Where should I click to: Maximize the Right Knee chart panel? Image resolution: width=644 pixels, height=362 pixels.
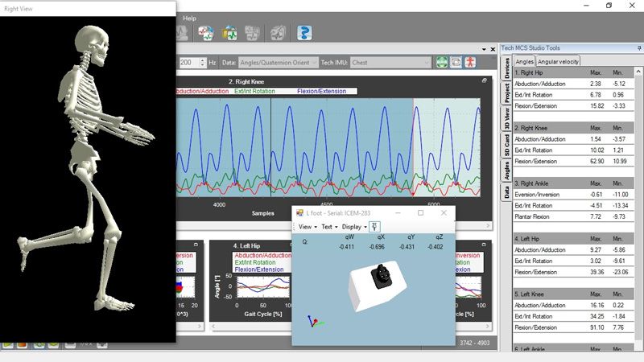484,81
